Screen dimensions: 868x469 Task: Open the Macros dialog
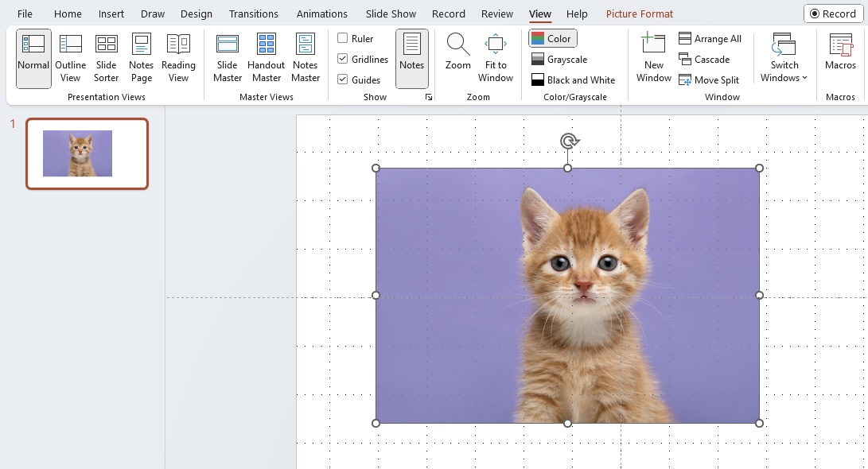pos(840,52)
